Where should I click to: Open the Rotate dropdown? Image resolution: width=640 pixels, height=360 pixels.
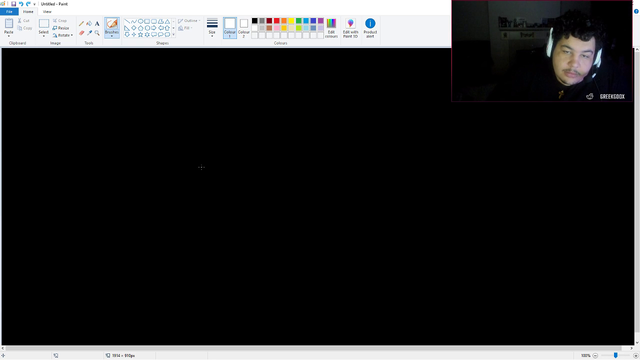click(63, 35)
